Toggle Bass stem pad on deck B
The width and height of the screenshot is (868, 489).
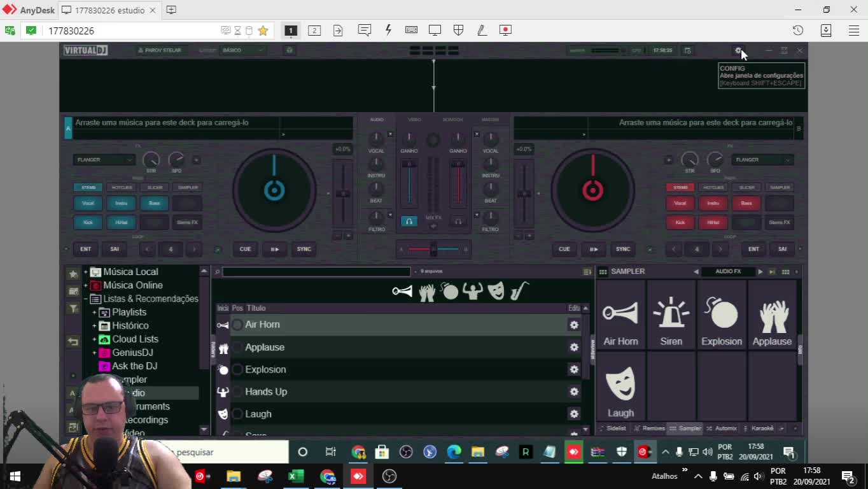click(746, 203)
